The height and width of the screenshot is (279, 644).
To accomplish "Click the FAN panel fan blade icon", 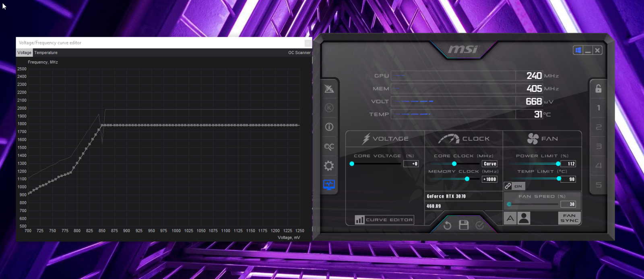I will [x=533, y=139].
